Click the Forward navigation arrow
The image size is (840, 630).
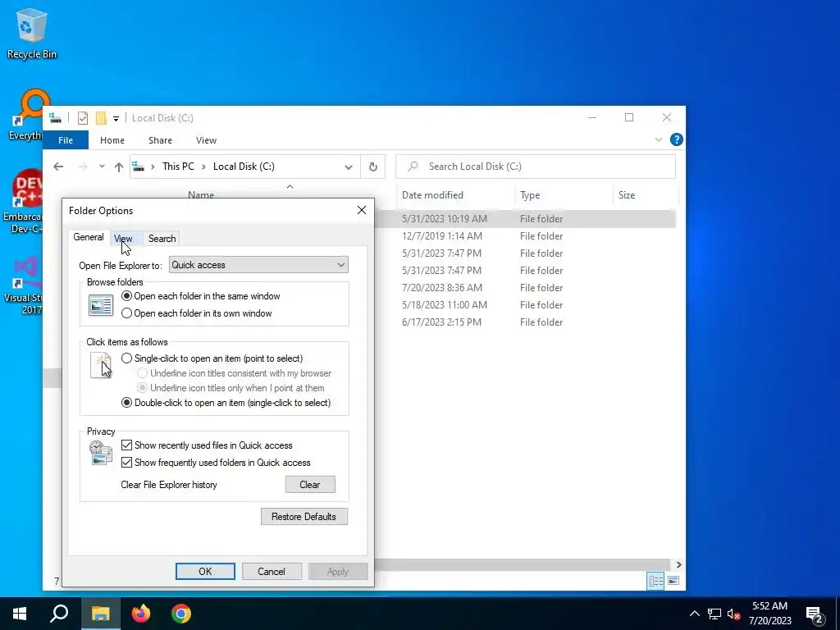pos(83,167)
